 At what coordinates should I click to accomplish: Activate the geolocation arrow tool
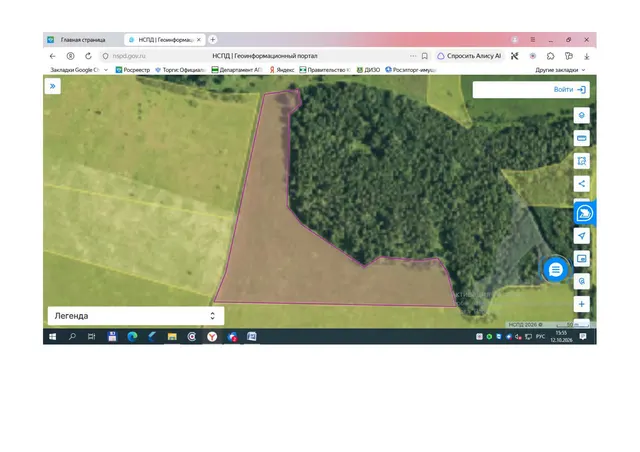[582, 236]
